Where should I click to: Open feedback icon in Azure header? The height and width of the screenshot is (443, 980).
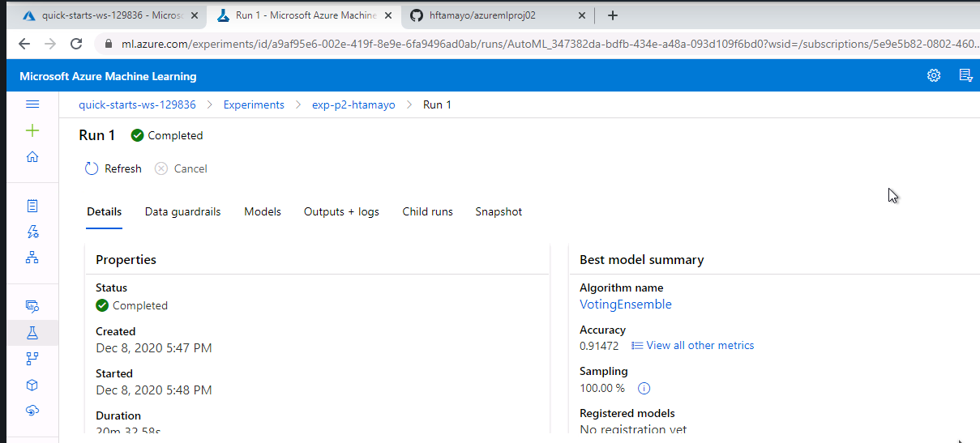[965, 75]
